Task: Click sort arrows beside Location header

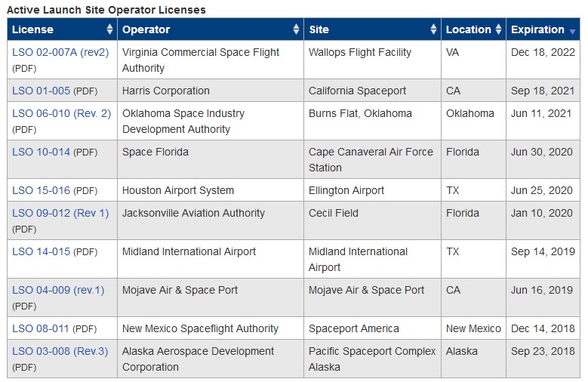Action: (x=498, y=29)
